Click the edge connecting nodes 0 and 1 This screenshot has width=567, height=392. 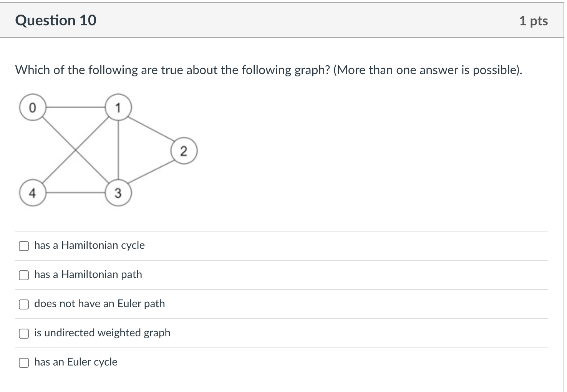pyautogui.click(x=75, y=108)
